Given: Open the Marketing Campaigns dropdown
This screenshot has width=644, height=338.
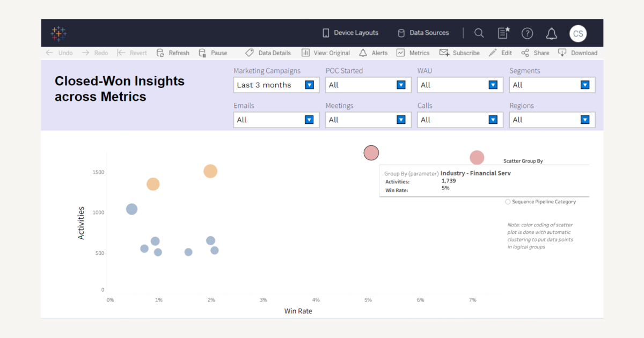Looking at the screenshot, I should click(310, 85).
